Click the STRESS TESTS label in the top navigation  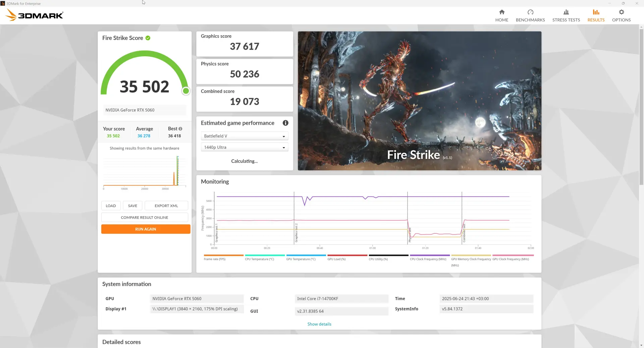tap(566, 20)
